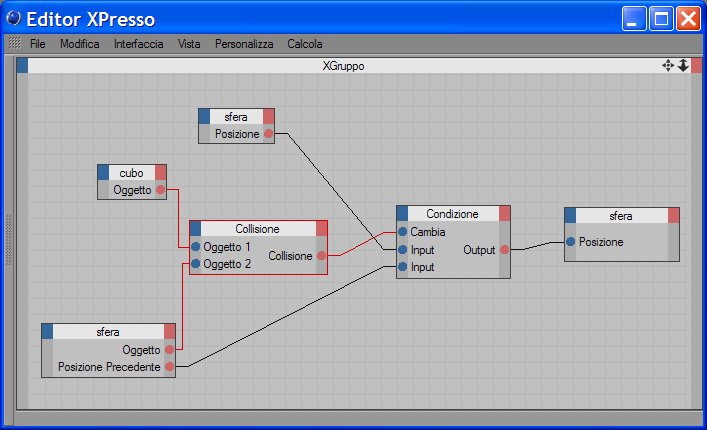Open the Modifica menu
707x430 pixels.
click(79, 44)
